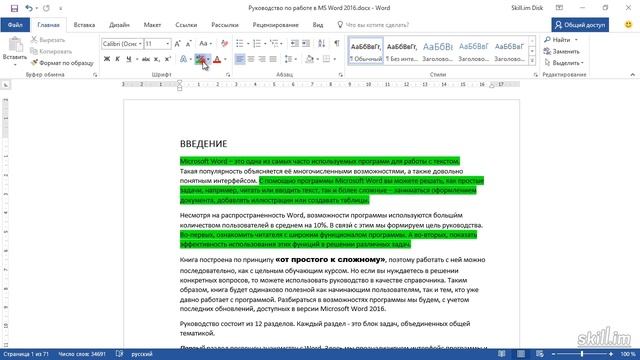Click Заменить to replace text

coord(562,51)
